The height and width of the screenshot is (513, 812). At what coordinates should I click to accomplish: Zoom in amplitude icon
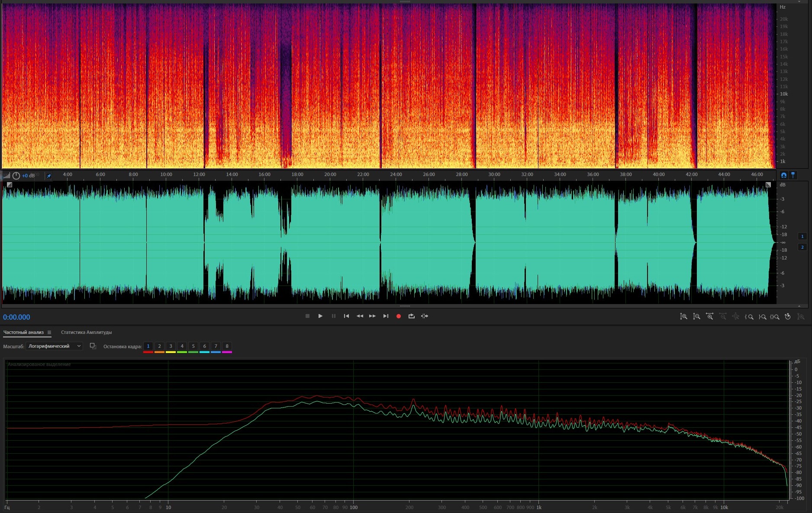click(x=683, y=317)
